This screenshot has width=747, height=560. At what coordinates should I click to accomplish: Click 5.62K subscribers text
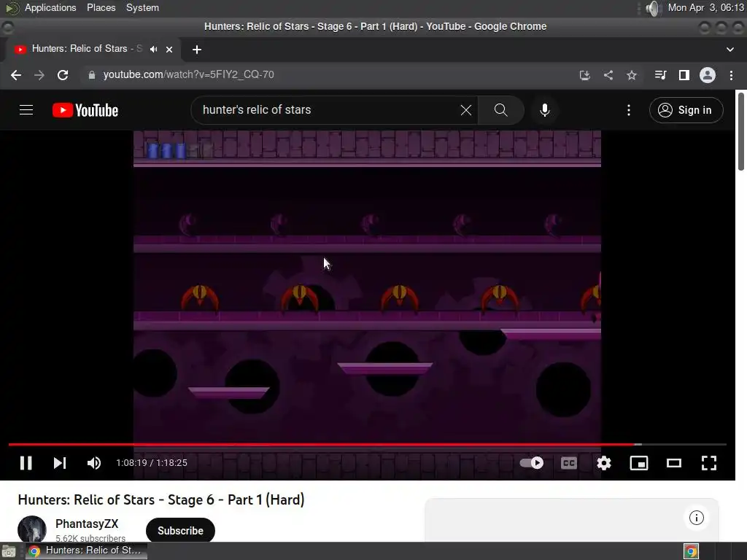point(90,538)
